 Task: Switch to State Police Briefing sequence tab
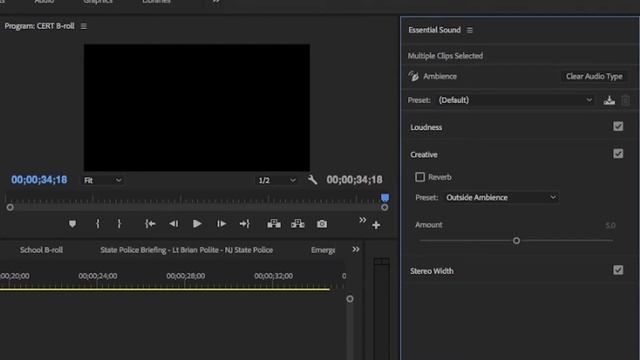[x=187, y=250]
